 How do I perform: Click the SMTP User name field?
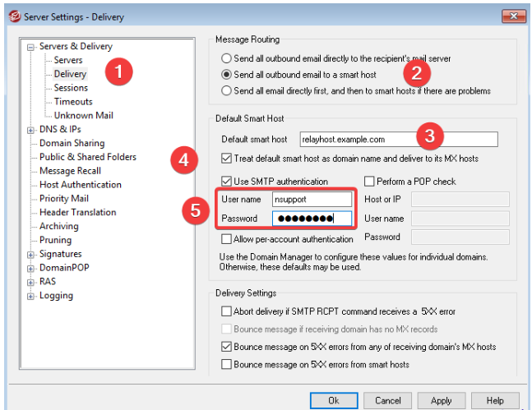click(x=312, y=200)
